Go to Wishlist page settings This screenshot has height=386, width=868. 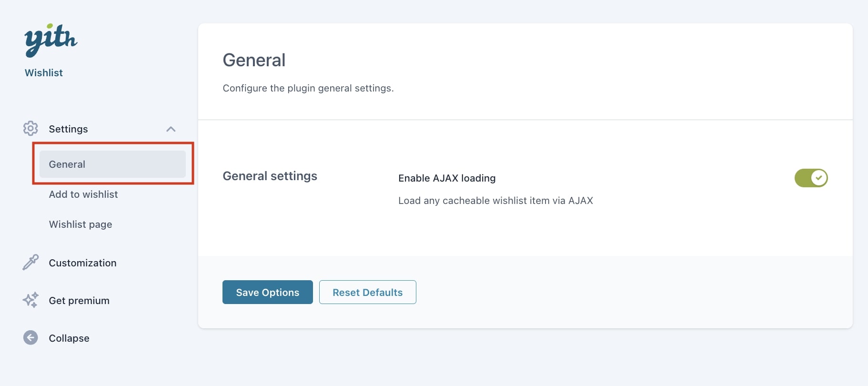(x=81, y=224)
